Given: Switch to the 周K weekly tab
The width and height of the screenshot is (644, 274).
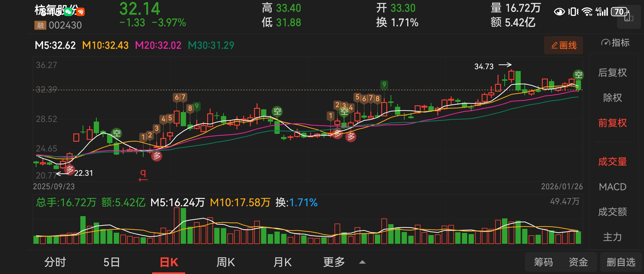Looking at the screenshot, I should tap(226, 262).
